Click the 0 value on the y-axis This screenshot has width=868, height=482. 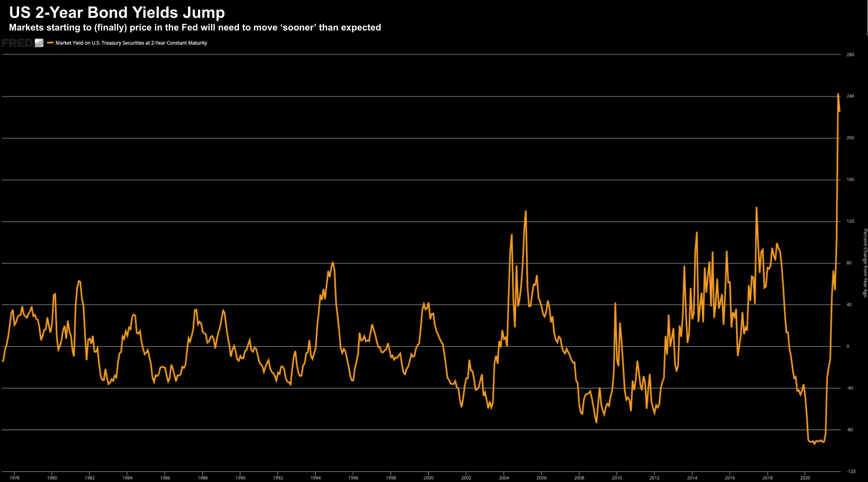click(848, 347)
